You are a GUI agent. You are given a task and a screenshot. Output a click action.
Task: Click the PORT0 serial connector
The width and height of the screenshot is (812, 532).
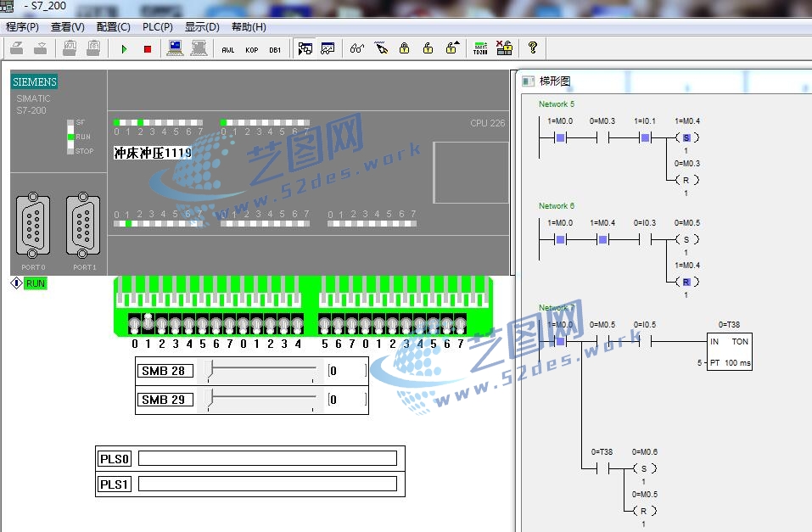click(33, 226)
